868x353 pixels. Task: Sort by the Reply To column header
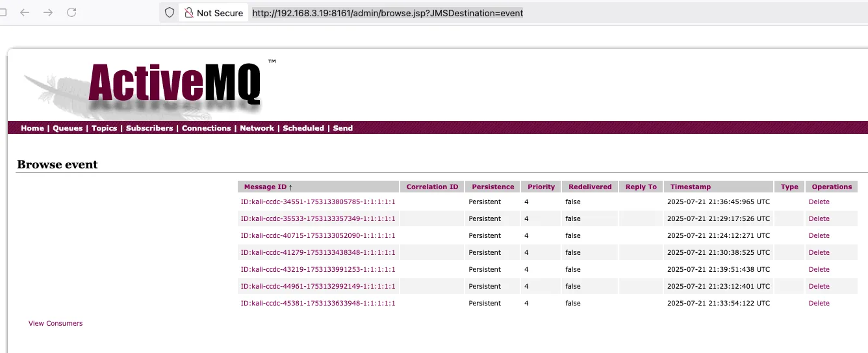coord(641,187)
